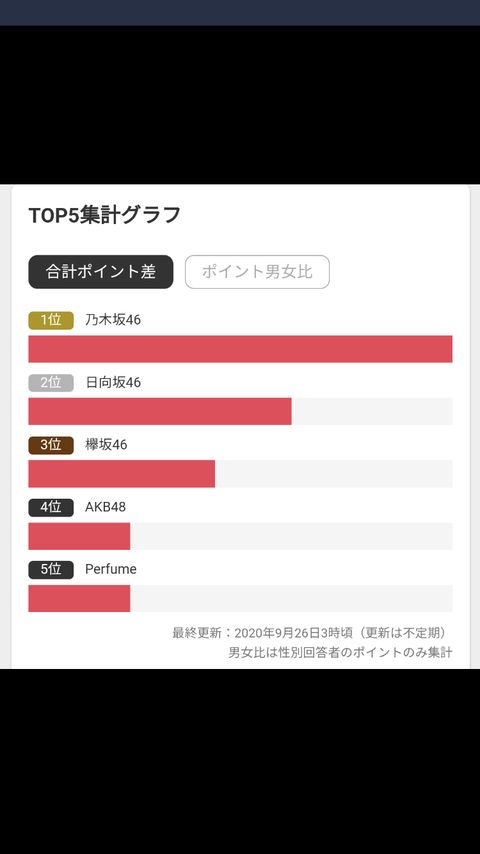
Task: Click AKB48 red point bar
Action: coord(79,536)
